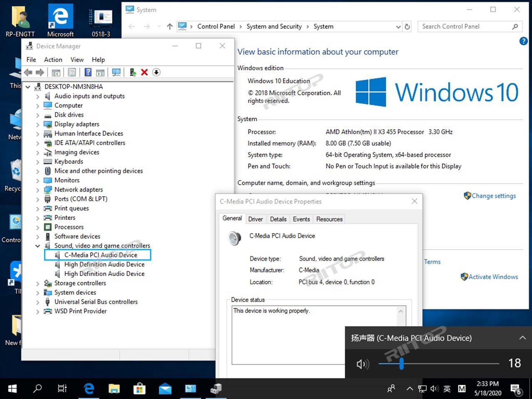Image resolution: width=532 pixels, height=399 pixels.
Task: Switch to Driver tab in properties dialog
Action: click(x=256, y=219)
